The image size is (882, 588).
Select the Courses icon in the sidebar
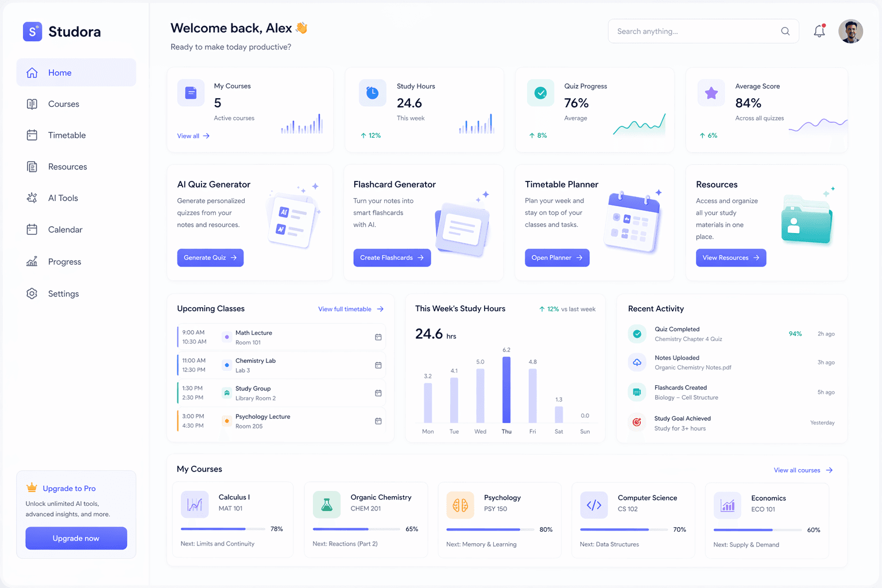pyautogui.click(x=32, y=104)
